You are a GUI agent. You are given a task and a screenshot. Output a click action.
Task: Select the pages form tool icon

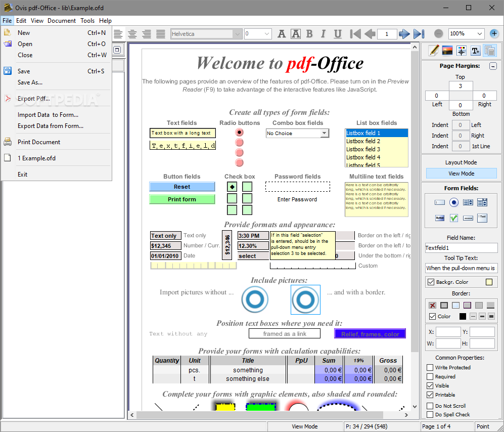click(490, 51)
